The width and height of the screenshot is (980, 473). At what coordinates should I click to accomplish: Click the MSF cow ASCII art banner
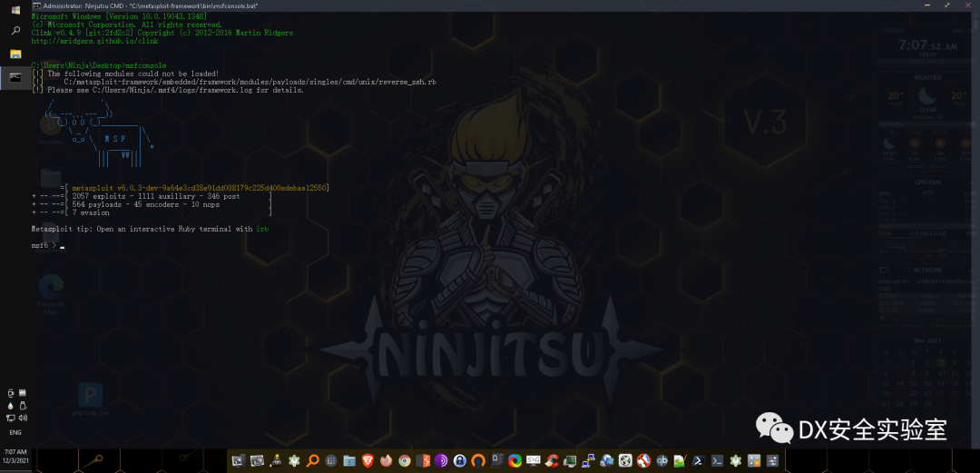pyautogui.click(x=99, y=134)
